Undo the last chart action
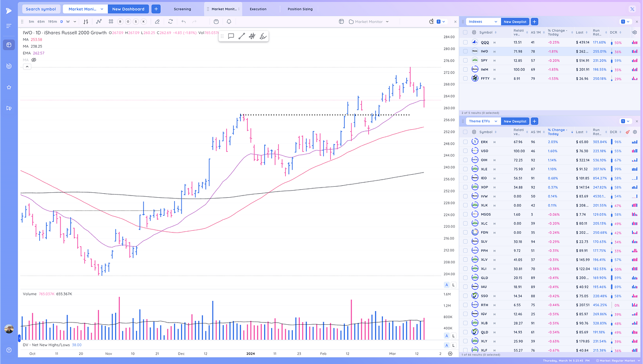This screenshot has height=364, width=643. coord(183,22)
